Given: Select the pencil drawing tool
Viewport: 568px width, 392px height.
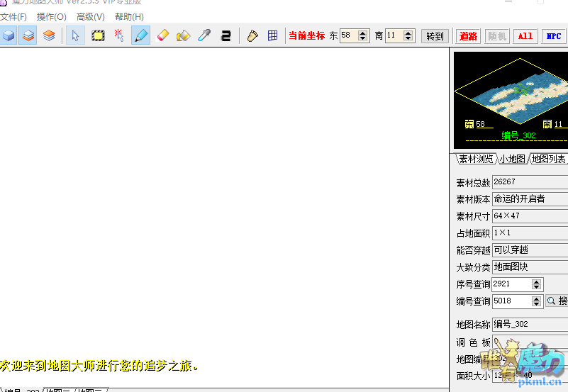Looking at the screenshot, I should tap(140, 35).
